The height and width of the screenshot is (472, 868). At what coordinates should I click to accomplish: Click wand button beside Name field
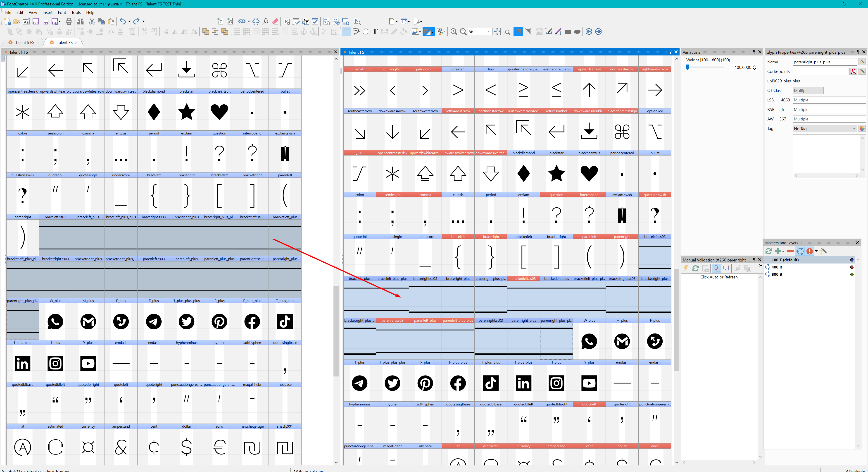point(862,62)
